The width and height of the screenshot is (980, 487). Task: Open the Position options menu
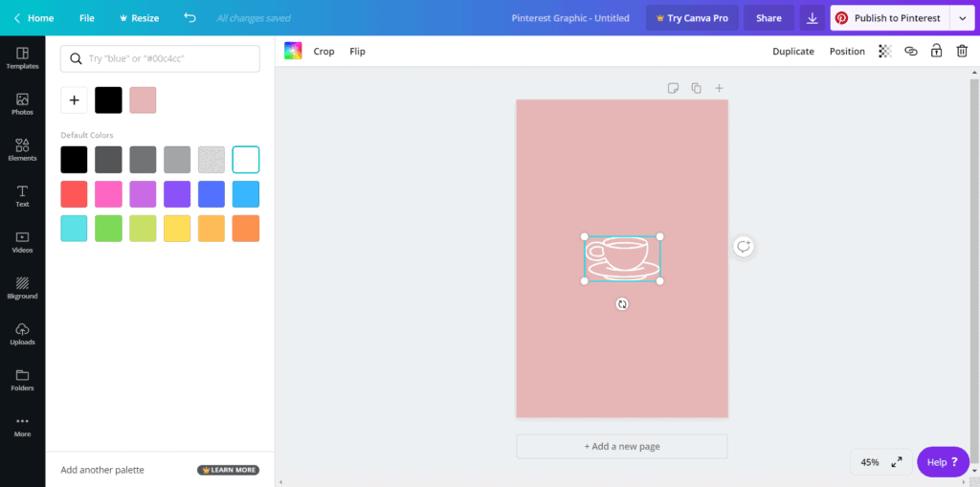847,52
